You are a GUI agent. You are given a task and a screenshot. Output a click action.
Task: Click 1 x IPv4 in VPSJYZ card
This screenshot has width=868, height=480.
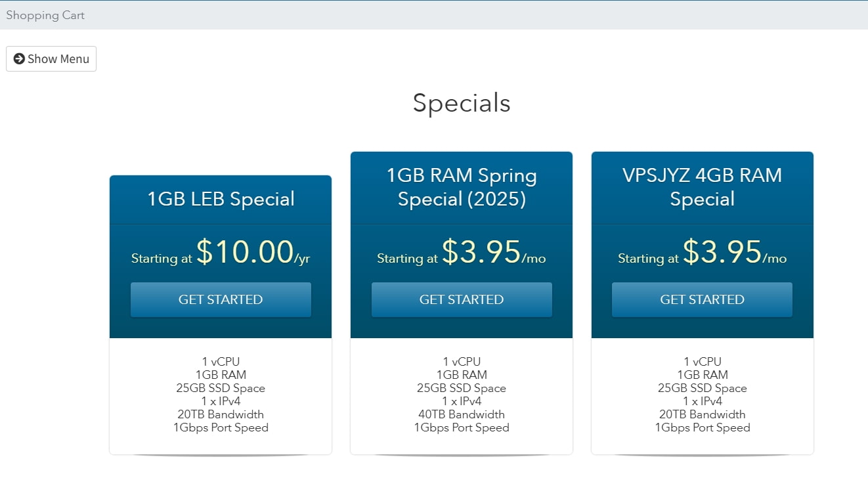point(702,401)
